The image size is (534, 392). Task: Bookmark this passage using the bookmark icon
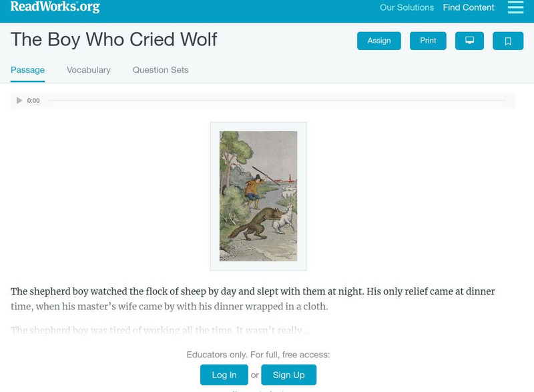[x=508, y=41]
